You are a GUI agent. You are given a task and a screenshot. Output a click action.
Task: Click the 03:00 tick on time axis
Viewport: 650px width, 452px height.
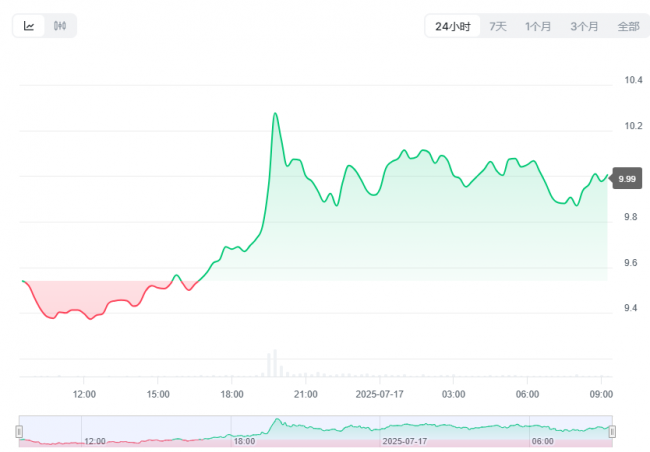(x=453, y=394)
